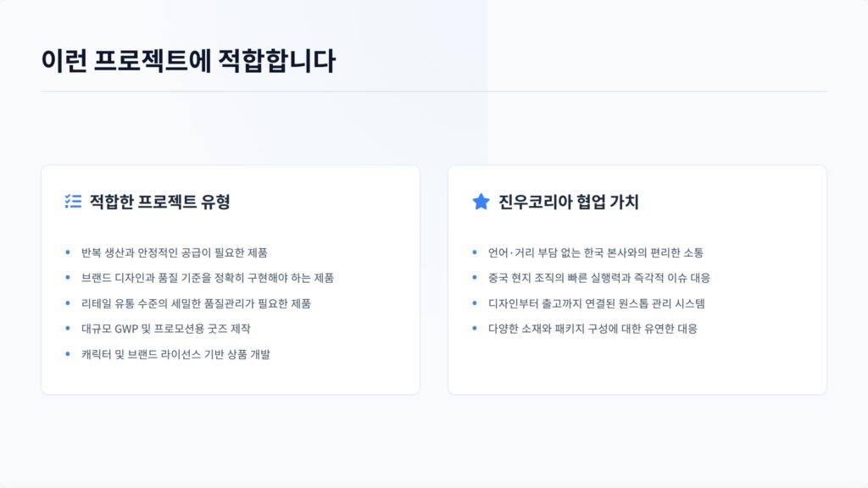Viewport: 868px width, 488px height.
Task: Click the bullet dot before 다양한 소재와 패키지
Action: pos(475,328)
